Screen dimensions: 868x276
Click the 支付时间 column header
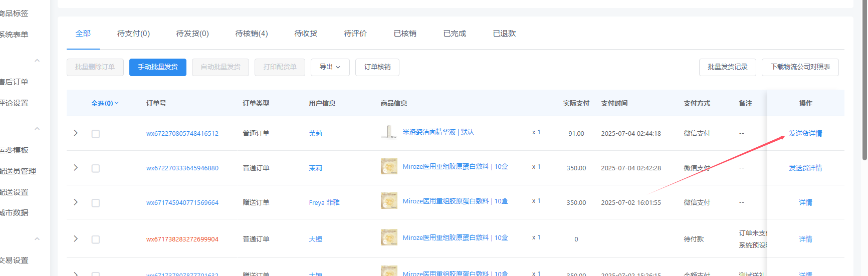click(x=614, y=103)
